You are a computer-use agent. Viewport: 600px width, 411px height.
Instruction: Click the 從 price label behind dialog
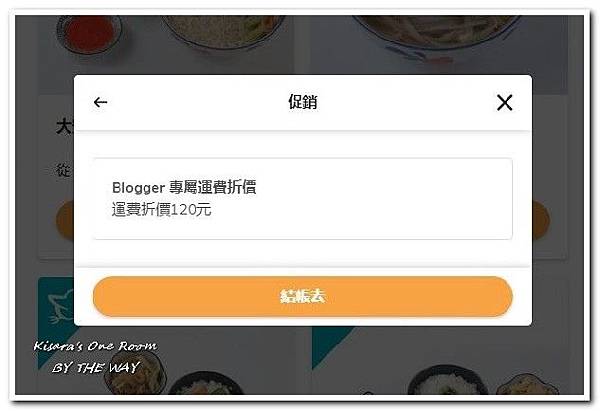pyautogui.click(x=64, y=170)
